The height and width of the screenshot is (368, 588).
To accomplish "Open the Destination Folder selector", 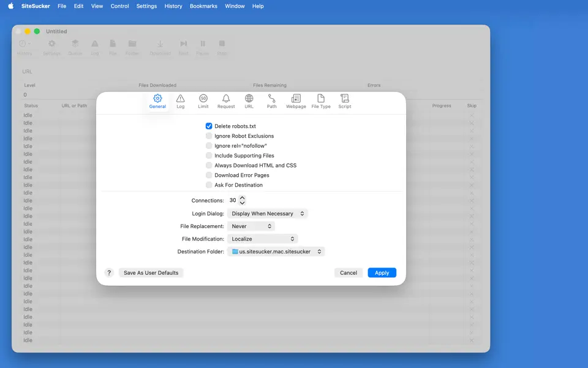I will pos(276,251).
